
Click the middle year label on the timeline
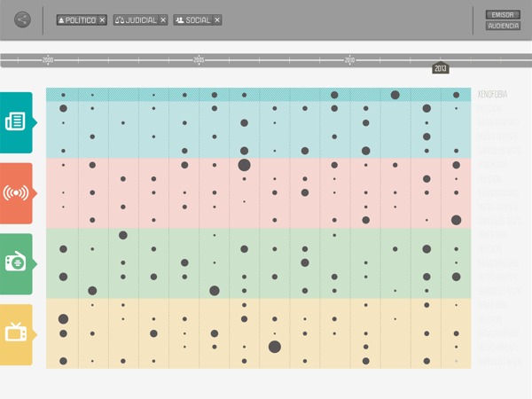coord(199,59)
